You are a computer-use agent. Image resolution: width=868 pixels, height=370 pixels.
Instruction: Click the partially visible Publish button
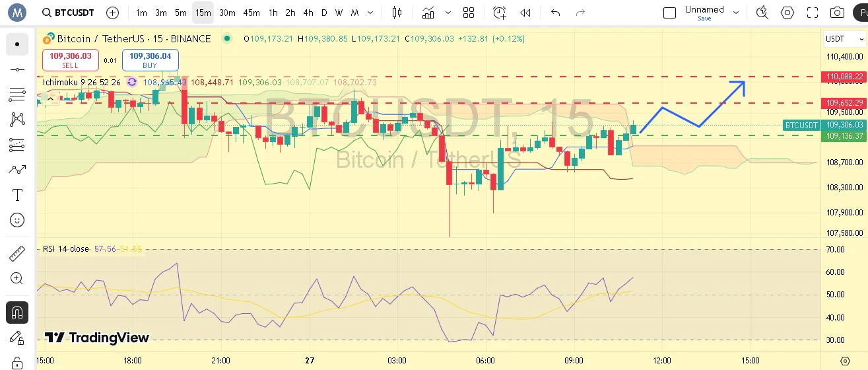click(860, 13)
